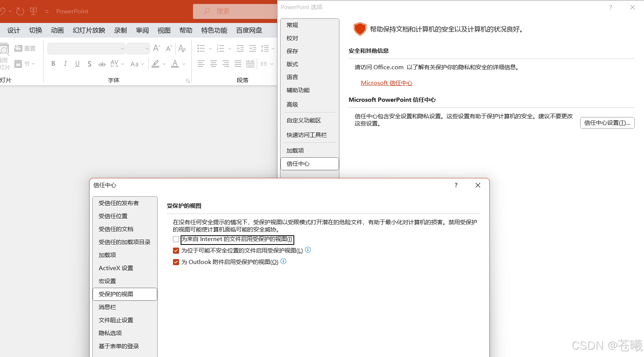Open the 动画 ribbon tab

click(57, 30)
